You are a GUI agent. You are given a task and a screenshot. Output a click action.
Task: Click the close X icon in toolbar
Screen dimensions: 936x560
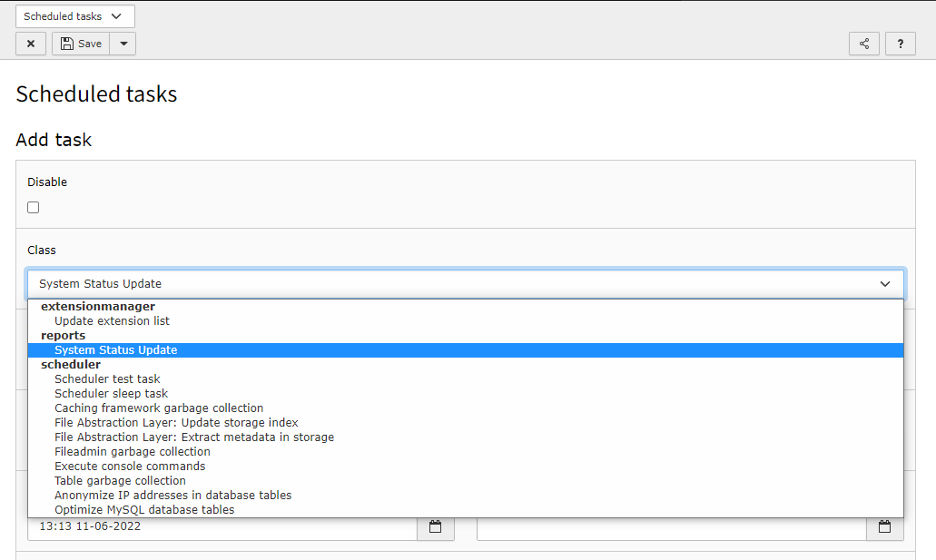pos(31,44)
